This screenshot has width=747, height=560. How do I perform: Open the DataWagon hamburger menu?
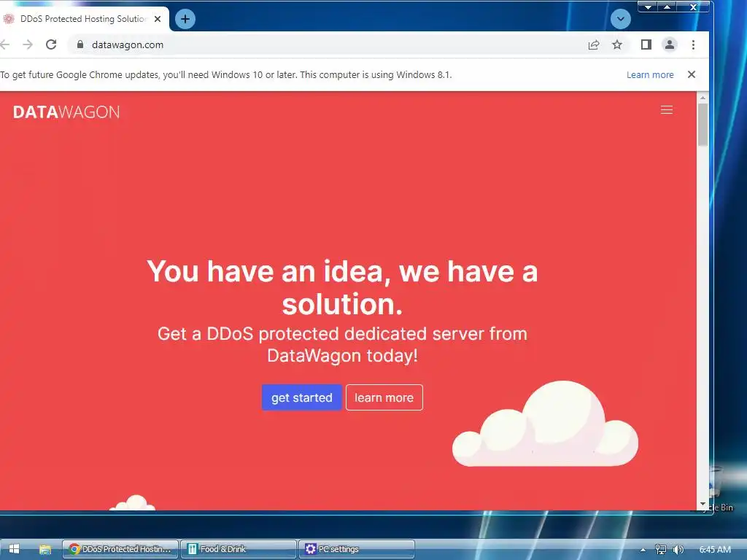(667, 110)
